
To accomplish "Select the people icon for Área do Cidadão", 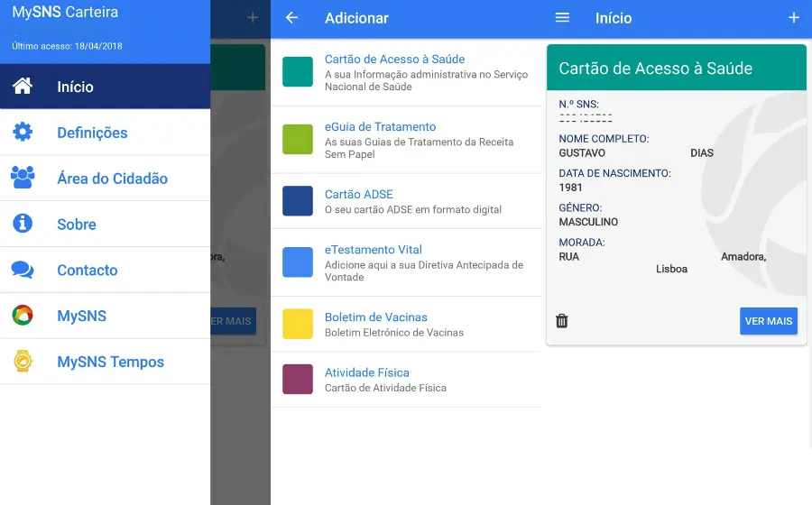I will pyautogui.click(x=23, y=178).
